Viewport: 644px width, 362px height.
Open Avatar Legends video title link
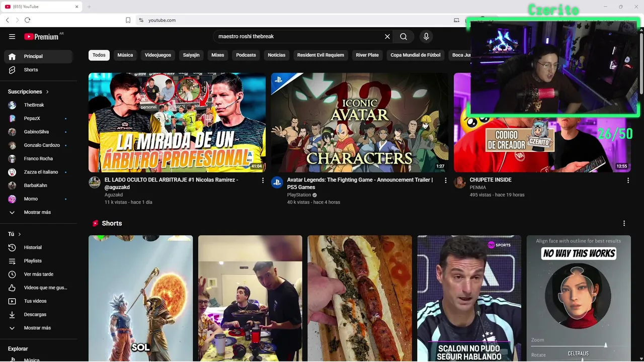(360, 184)
